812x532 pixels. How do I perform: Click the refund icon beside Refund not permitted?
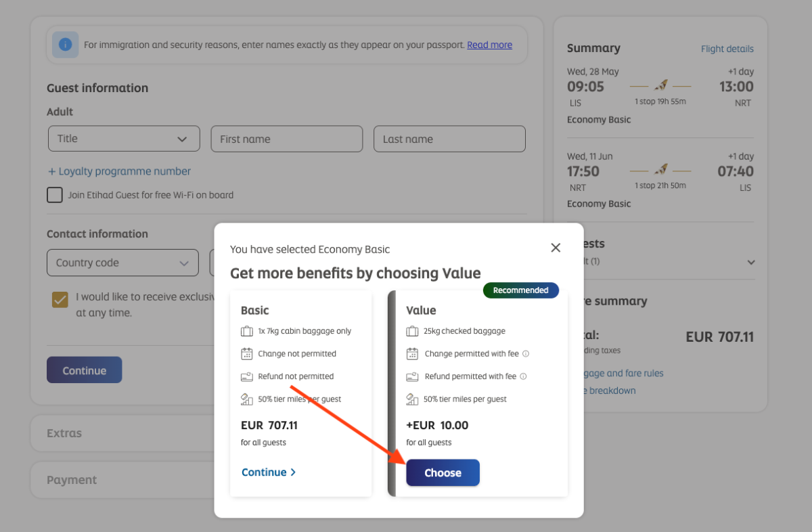[x=247, y=376]
